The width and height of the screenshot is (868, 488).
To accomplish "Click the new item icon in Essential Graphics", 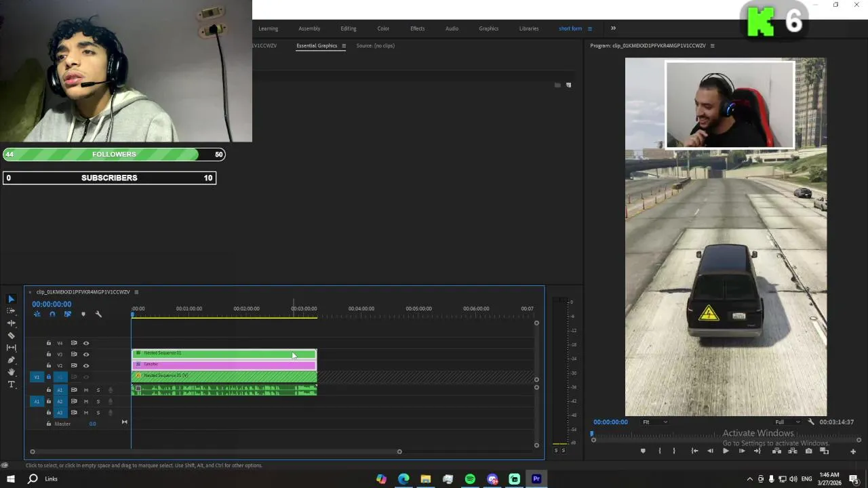I will pyautogui.click(x=568, y=85).
